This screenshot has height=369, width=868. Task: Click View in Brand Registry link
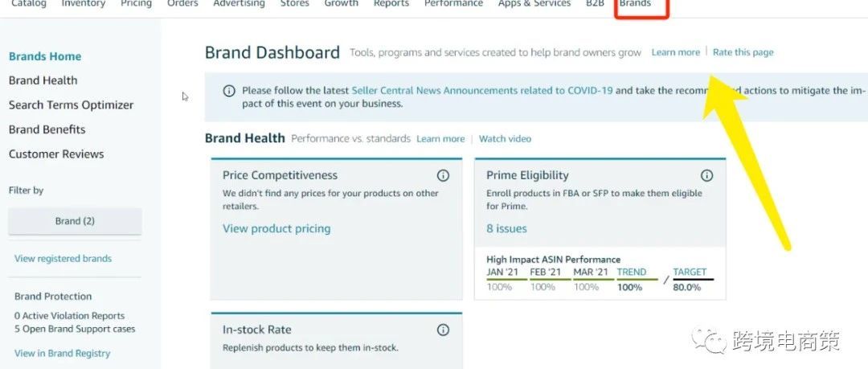click(x=63, y=353)
